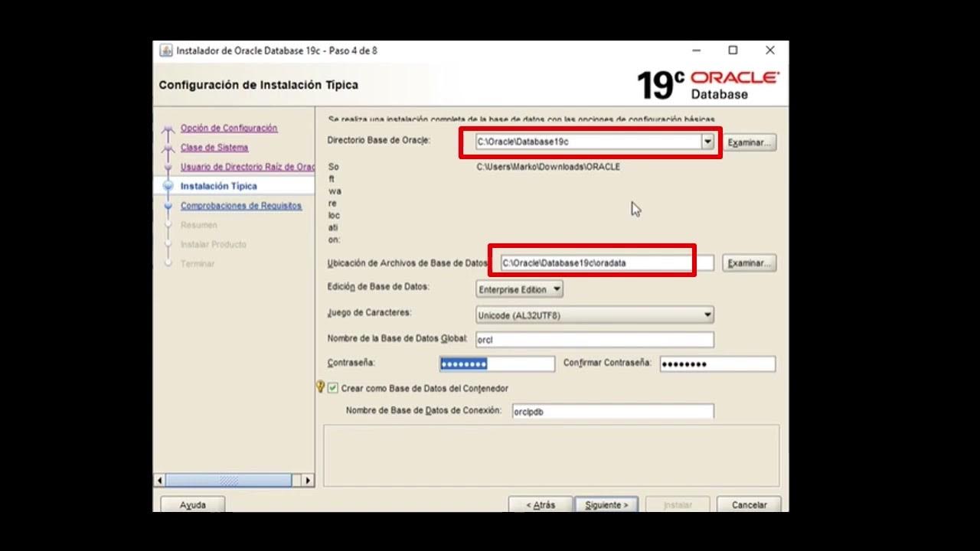980x551 pixels.
Task: Go back with the Atrás button
Action: pyautogui.click(x=541, y=504)
